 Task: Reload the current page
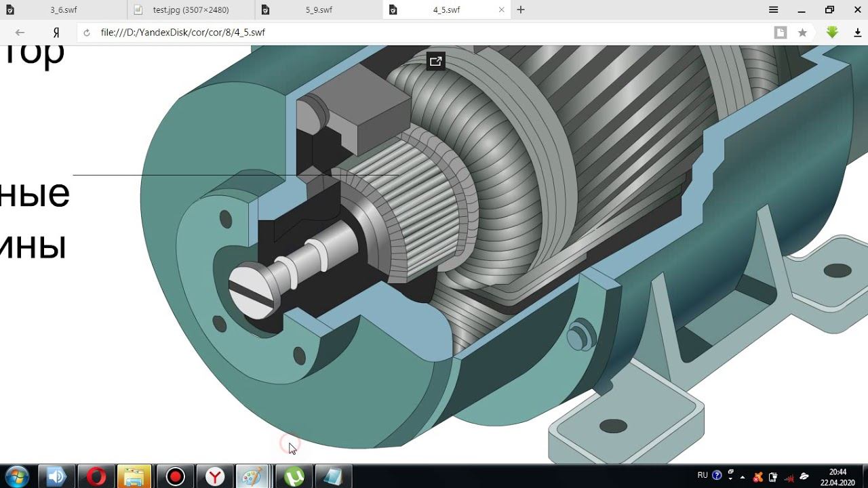coord(87,33)
